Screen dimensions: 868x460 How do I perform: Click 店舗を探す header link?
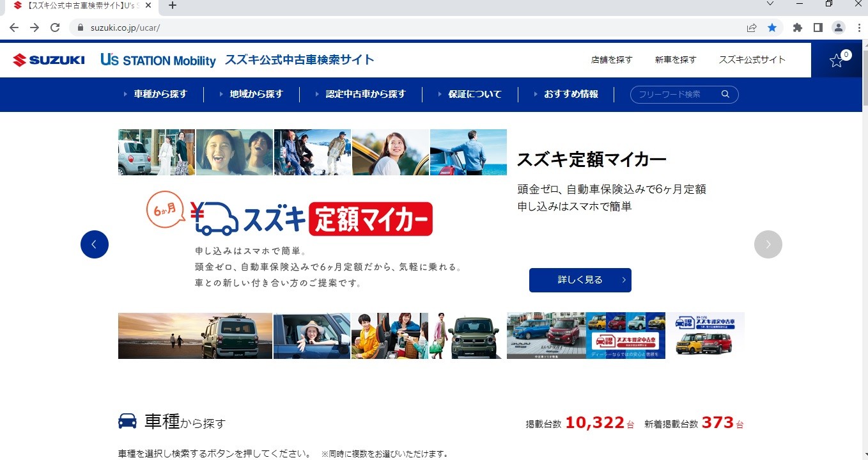612,59
